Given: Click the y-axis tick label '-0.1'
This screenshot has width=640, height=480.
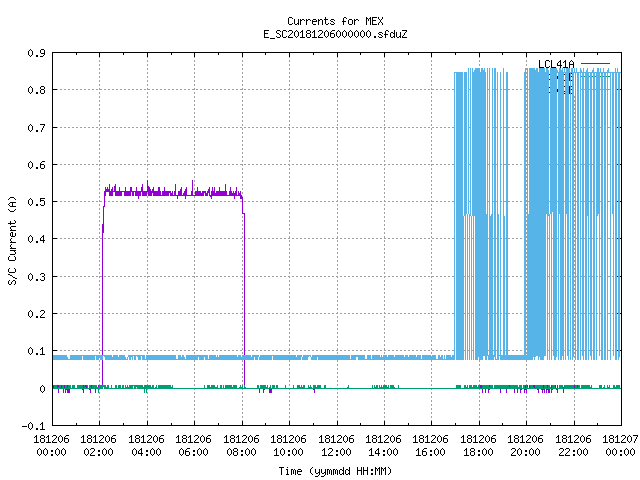Looking at the screenshot, I should tap(33, 426).
